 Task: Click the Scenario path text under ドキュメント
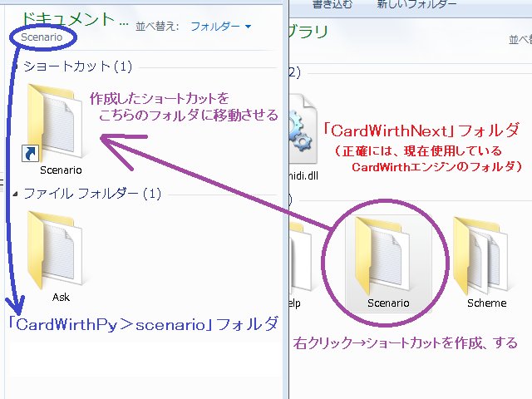[x=42, y=37]
